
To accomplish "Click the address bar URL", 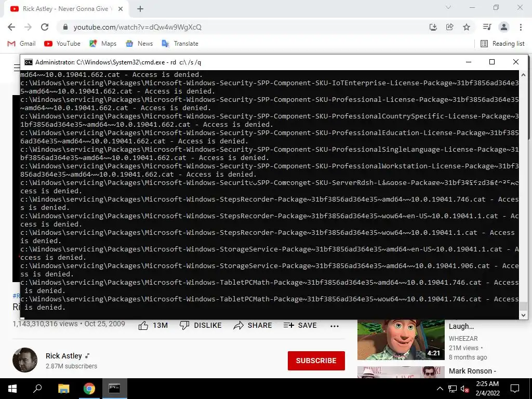I will pyautogui.click(x=137, y=27).
